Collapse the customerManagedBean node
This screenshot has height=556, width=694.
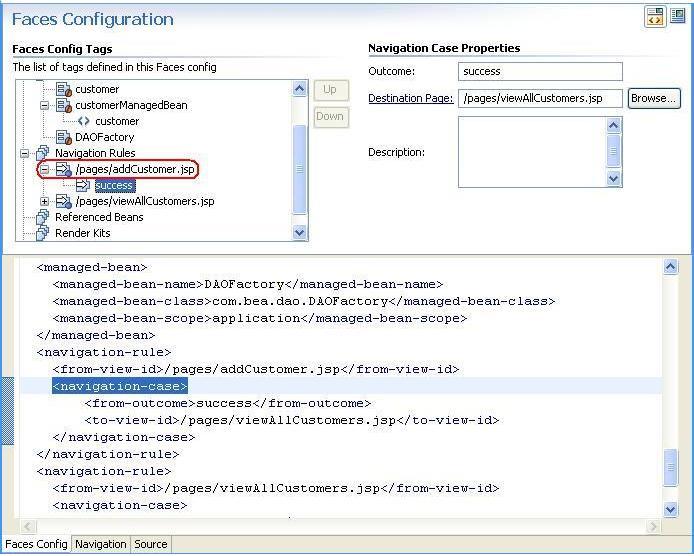(x=44, y=105)
